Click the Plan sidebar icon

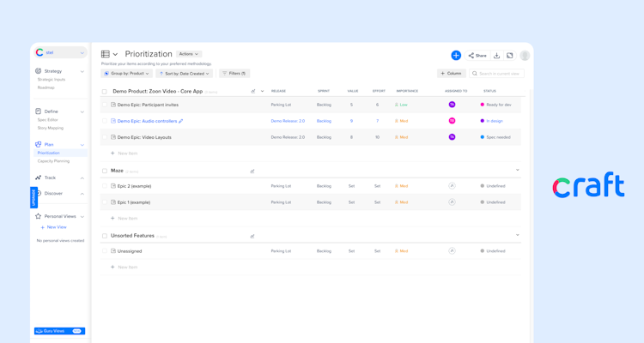click(38, 144)
